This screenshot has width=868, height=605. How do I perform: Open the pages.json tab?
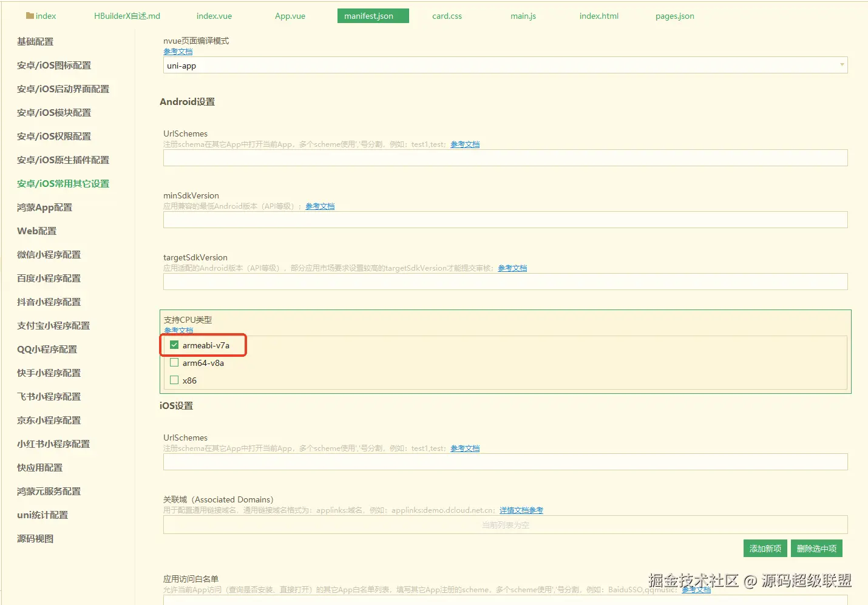[x=674, y=16]
